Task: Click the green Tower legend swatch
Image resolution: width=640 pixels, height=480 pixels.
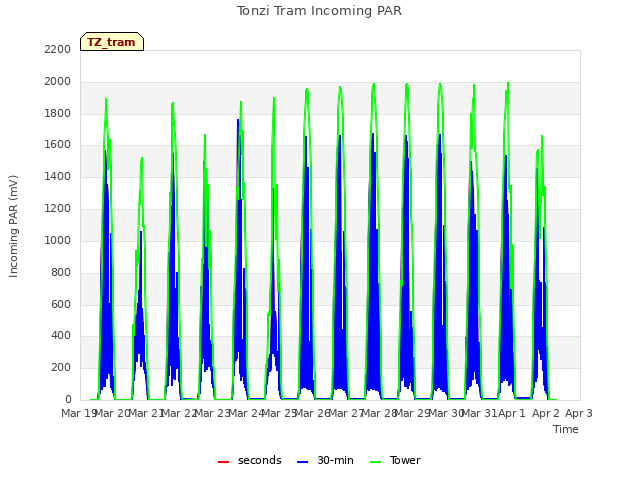Action: tap(375, 462)
